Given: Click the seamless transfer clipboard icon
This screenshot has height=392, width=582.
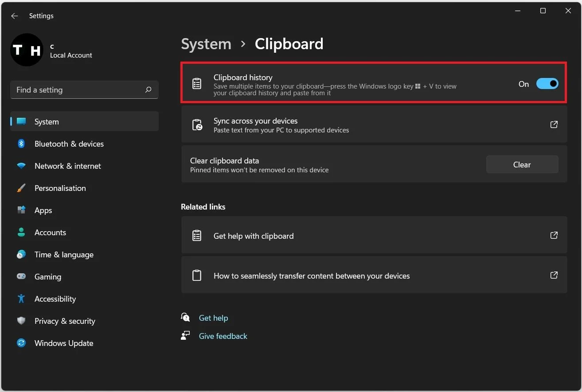Looking at the screenshot, I should pos(197,275).
